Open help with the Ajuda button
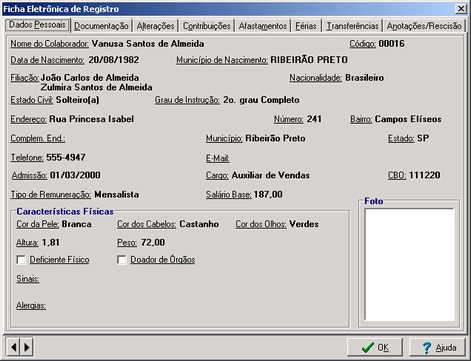The height and width of the screenshot is (361, 471). pyautogui.click(x=437, y=348)
